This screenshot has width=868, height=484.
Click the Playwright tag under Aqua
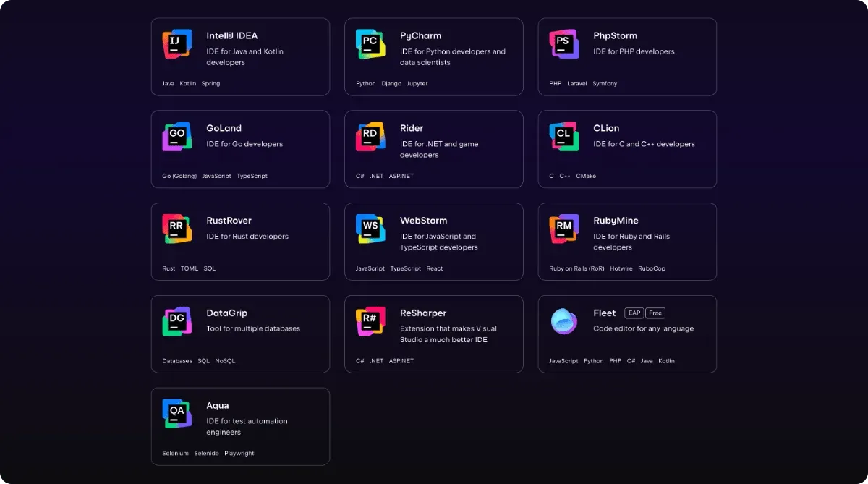(x=239, y=454)
